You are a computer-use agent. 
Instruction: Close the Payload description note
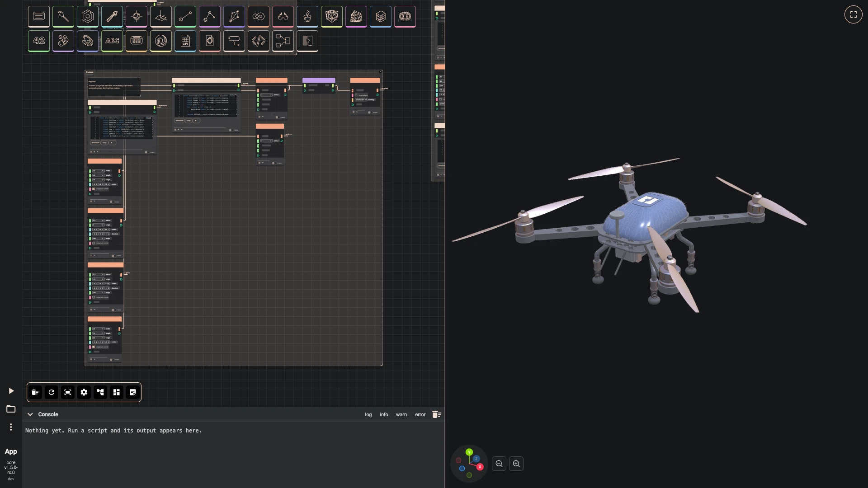point(139,80)
